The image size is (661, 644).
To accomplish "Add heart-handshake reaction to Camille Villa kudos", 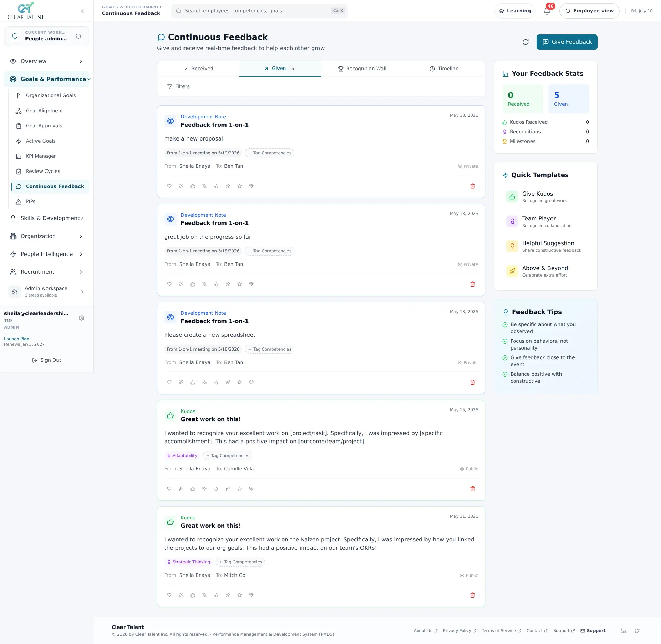I will [x=251, y=489].
